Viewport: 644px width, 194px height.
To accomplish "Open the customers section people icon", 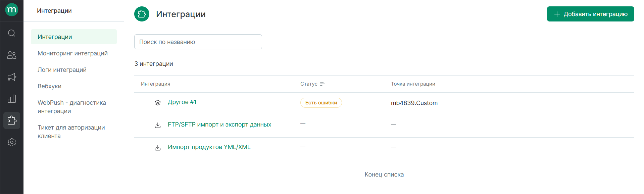I will [12, 55].
